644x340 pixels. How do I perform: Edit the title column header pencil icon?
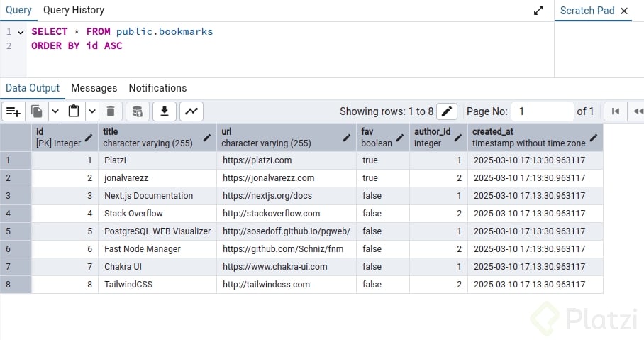click(208, 137)
